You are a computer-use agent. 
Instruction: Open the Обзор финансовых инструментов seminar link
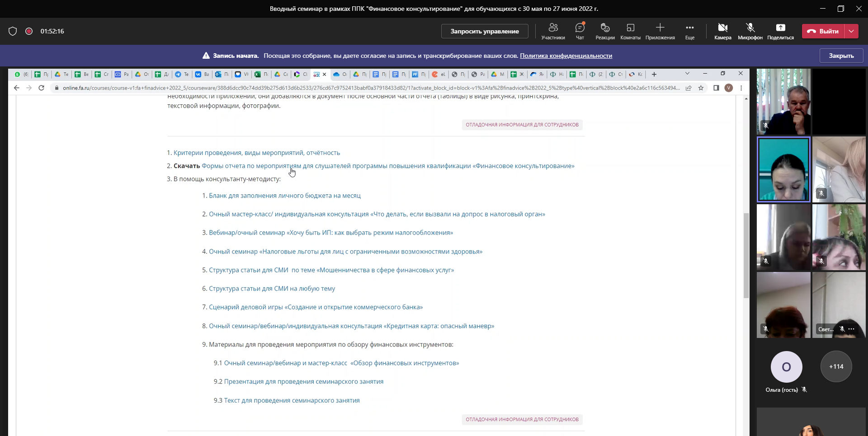[x=341, y=363]
